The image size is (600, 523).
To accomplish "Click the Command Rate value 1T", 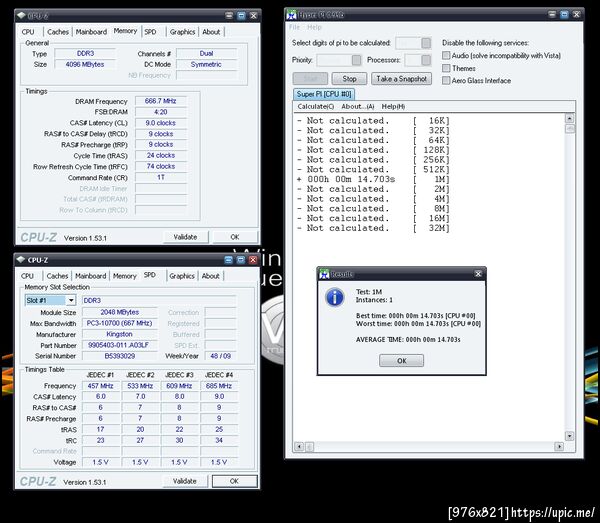I will [161, 178].
